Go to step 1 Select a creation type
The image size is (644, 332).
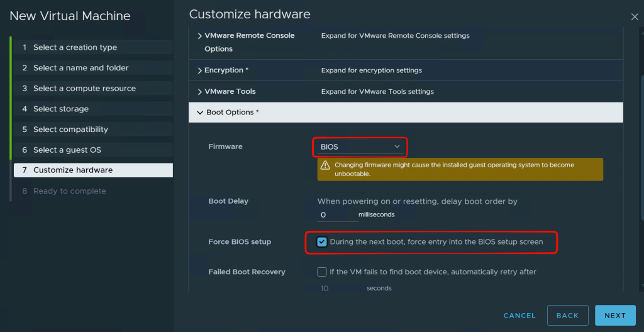pyautogui.click(x=93, y=47)
